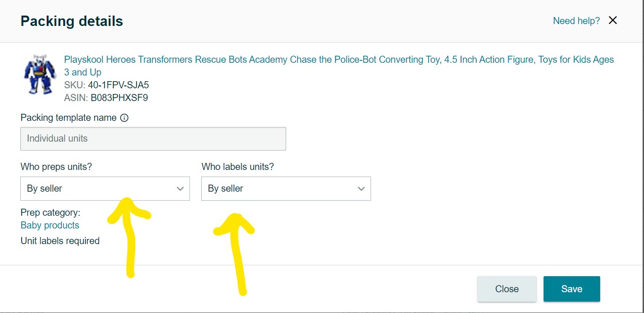Click the chevron arrow on the preps dropdown

(180, 189)
